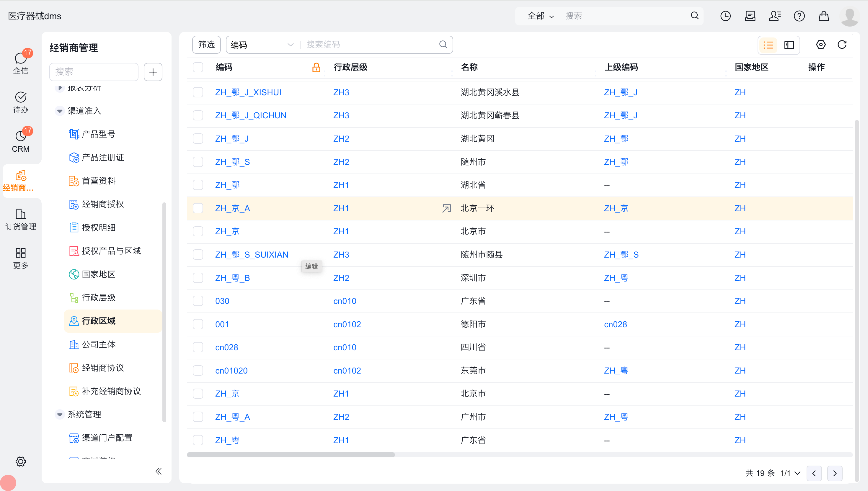Image resolution: width=868 pixels, height=491 pixels.
Task: Open settings gear in left rail
Action: tap(21, 461)
